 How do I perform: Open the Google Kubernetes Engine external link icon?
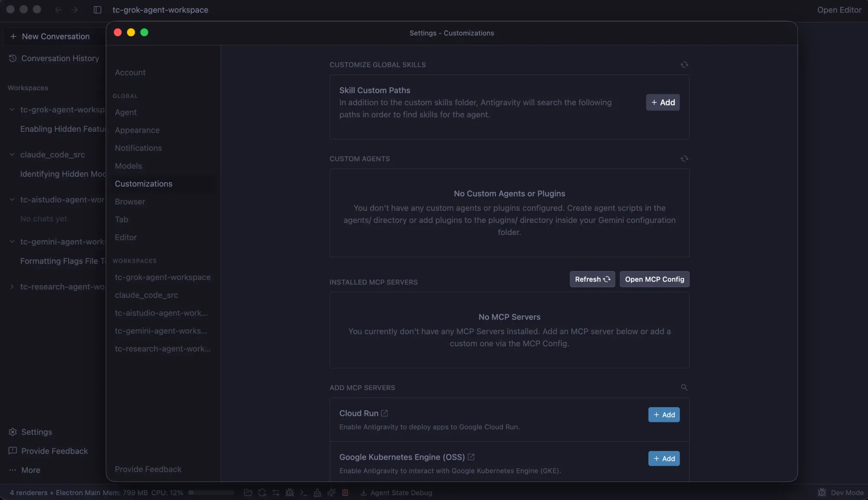coord(471,457)
